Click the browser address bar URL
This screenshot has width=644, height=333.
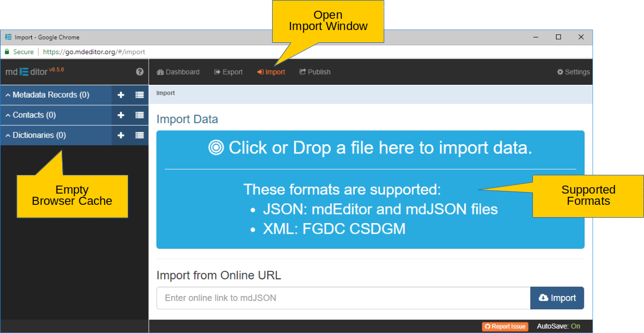(94, 52)
